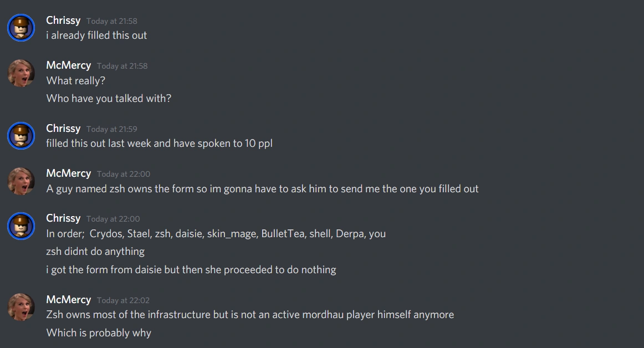Open Chrissy's avatar next to the 22:00 message

coord(21,226)
